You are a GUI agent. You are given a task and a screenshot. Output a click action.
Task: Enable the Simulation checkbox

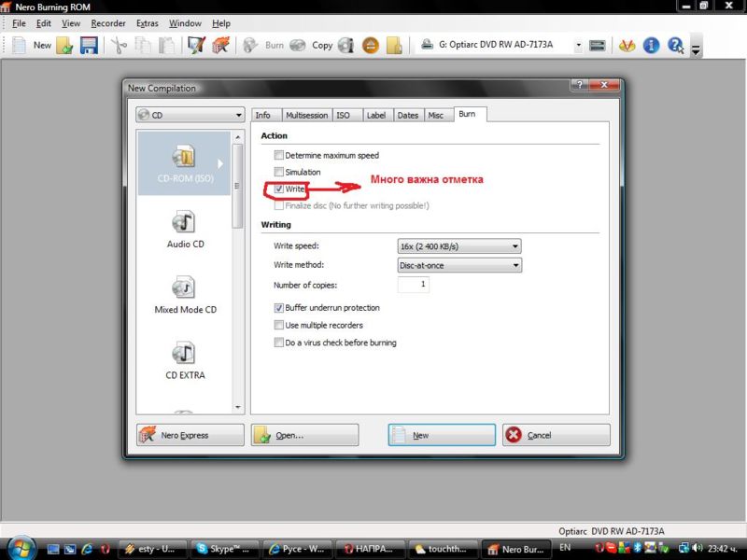click(278, 172)
